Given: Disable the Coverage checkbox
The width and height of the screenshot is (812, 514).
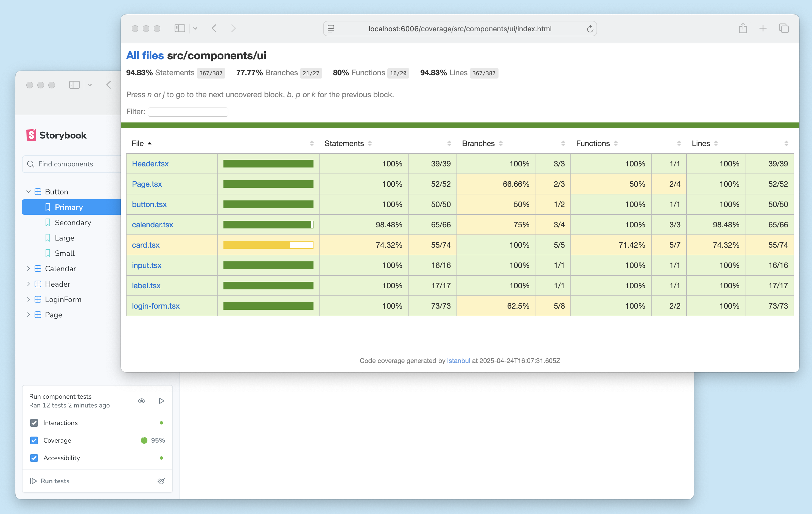Looking at the screenshot, I should point(34,440).
